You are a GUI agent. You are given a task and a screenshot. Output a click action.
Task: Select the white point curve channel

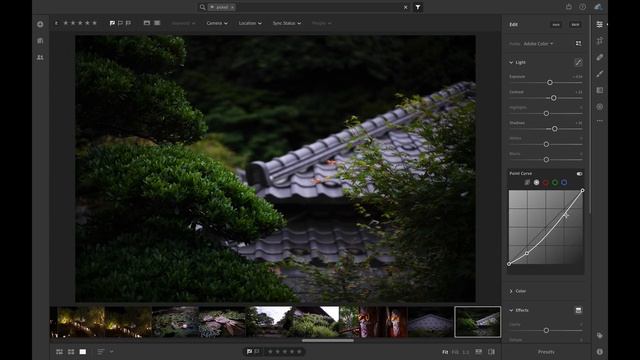pyautogui.click(x=536, y=182)
